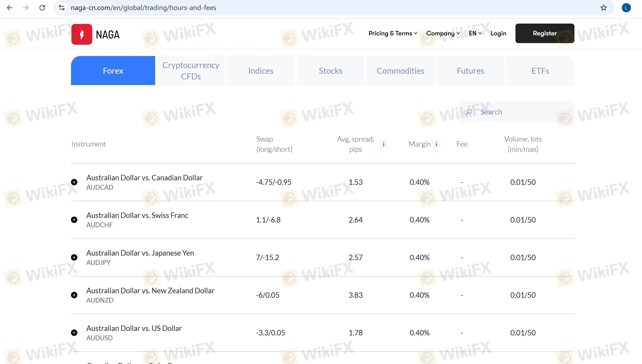Select the Forex tab
642x364 pixels.
(x=113, y=71)
